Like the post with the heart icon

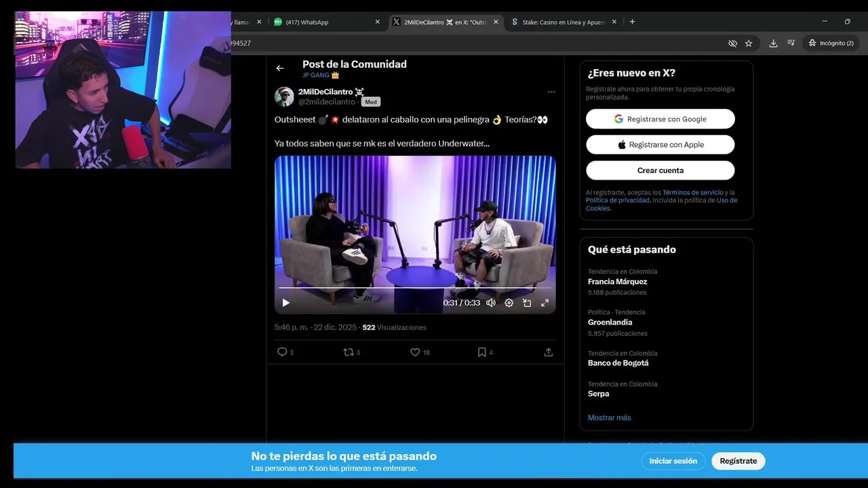415,352
